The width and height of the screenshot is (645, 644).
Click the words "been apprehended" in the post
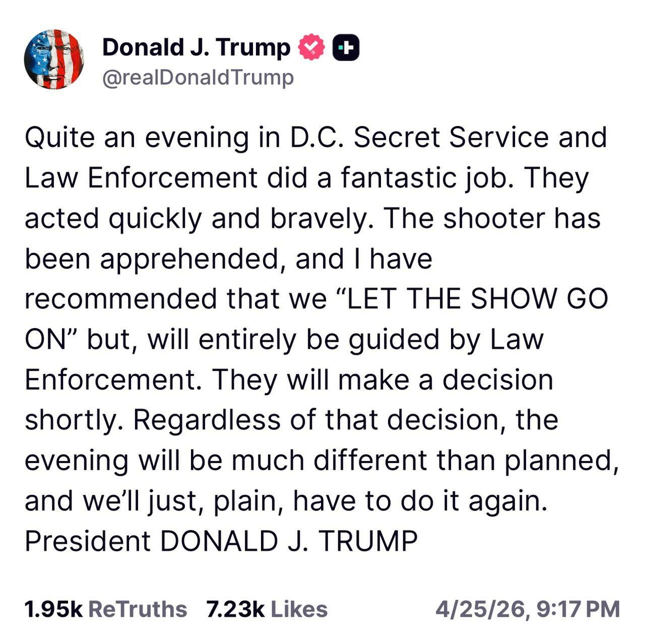coord(151,259)
